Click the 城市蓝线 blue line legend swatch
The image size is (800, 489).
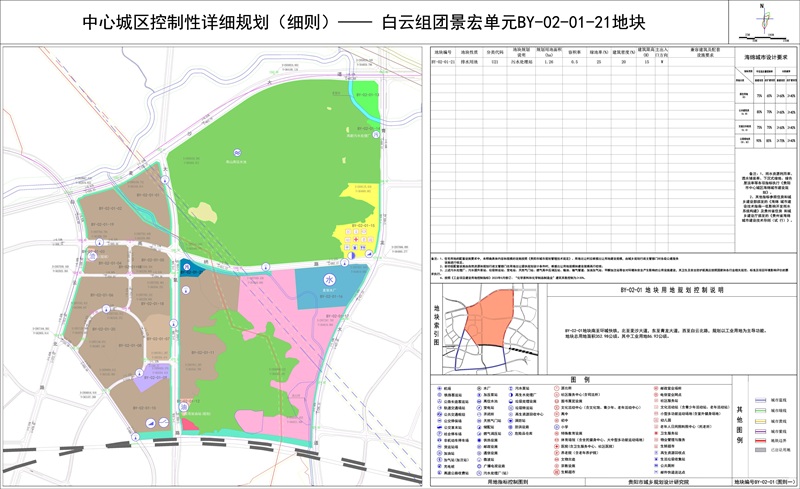761,400
